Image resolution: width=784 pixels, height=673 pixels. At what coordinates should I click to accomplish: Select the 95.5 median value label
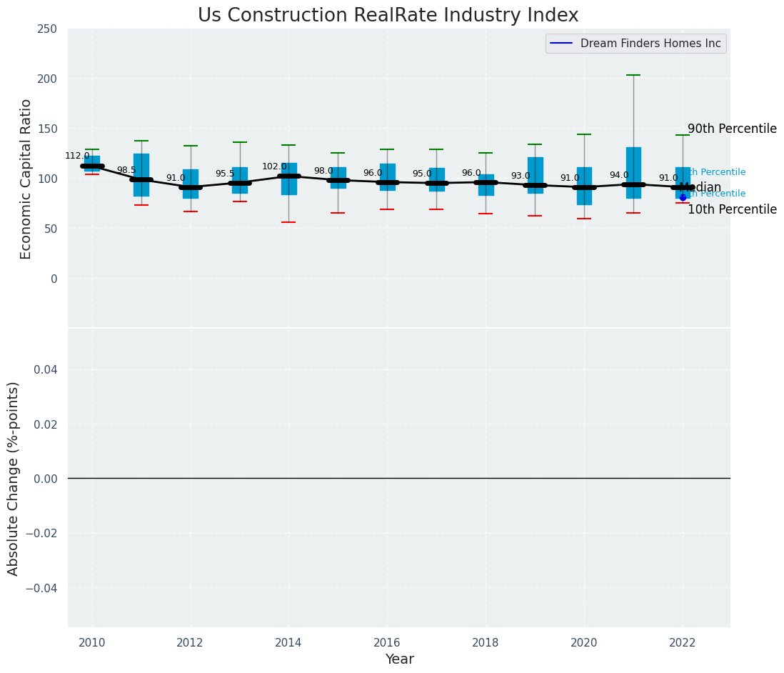225,174
